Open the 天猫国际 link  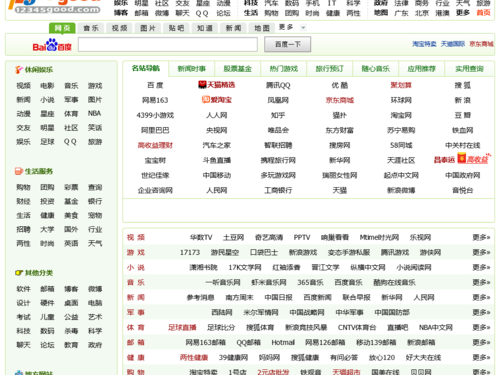[x=453, y=44]
